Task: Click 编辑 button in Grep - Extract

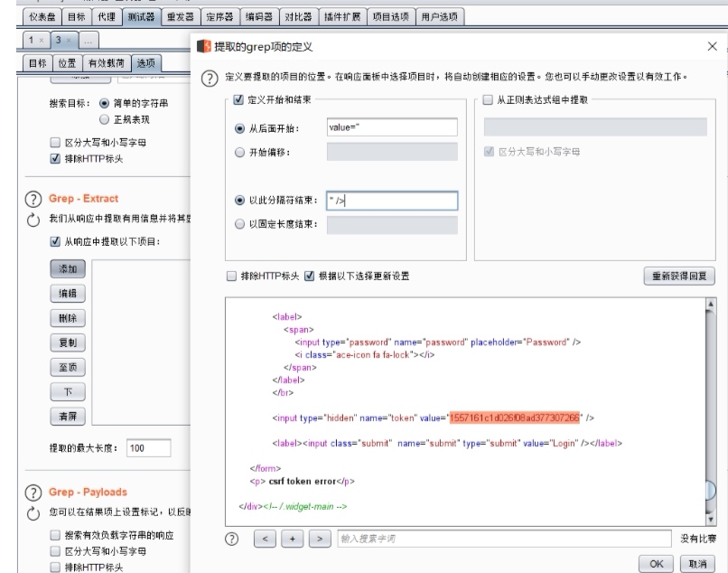Action: pos(68,294)
